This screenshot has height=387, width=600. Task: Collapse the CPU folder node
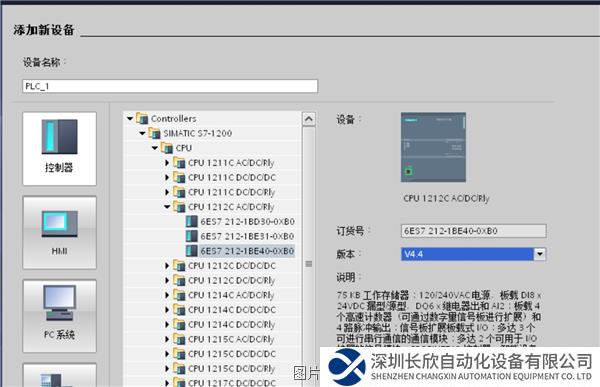155,148
